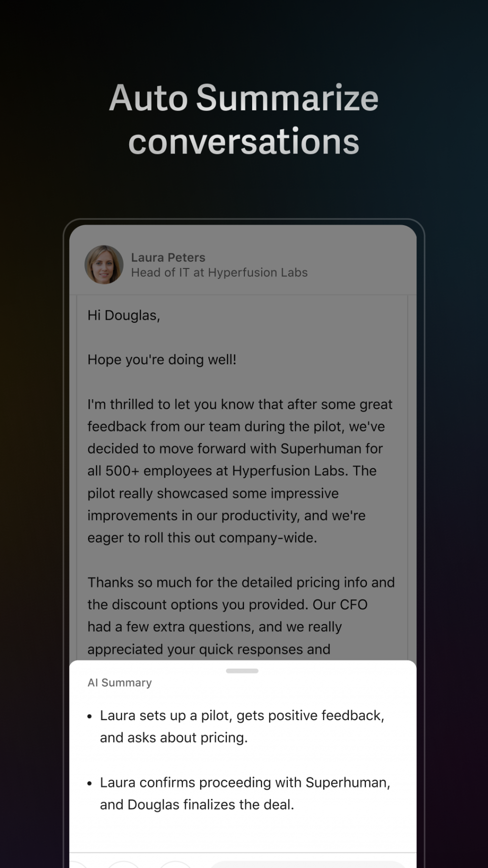488x868 pixels.
Task: Click the "Hope you're doing well!" line
Action: [x=162, y=360]
